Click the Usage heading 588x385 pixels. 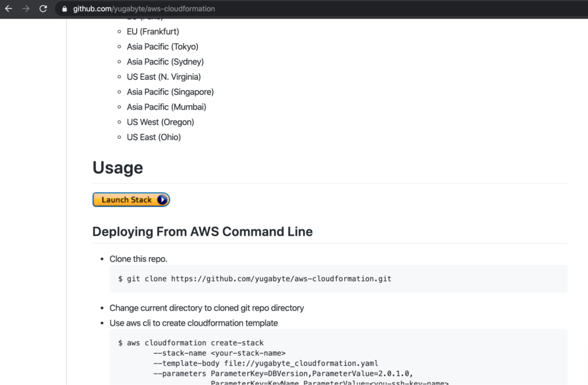click(118, 168)
